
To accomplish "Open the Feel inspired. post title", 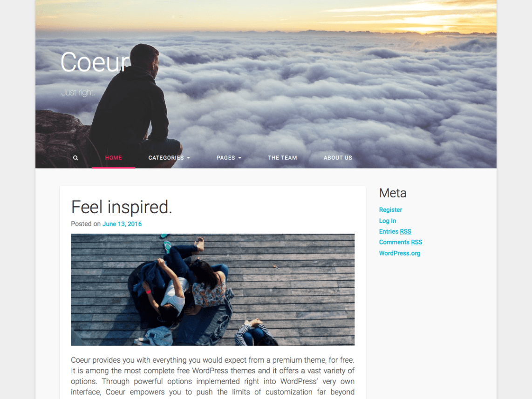I will click(x=122, y=207).
